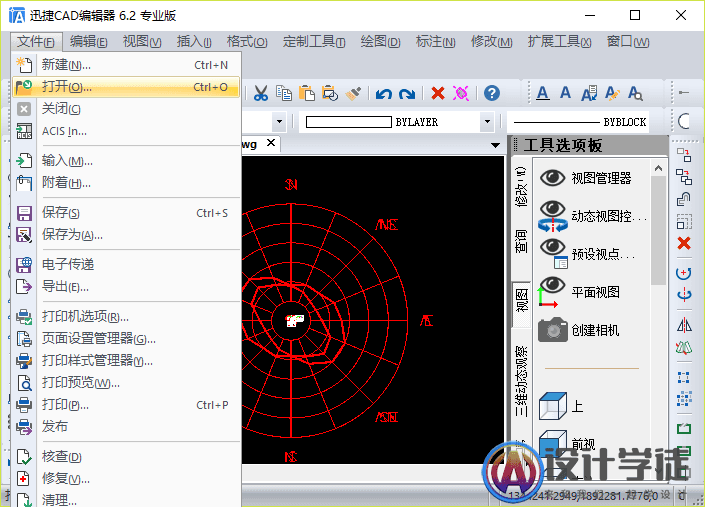The height and width of the screenshot is (507, 705).
Task: Click the mirror tool in right toolbar
Action: tap(684, 325)
